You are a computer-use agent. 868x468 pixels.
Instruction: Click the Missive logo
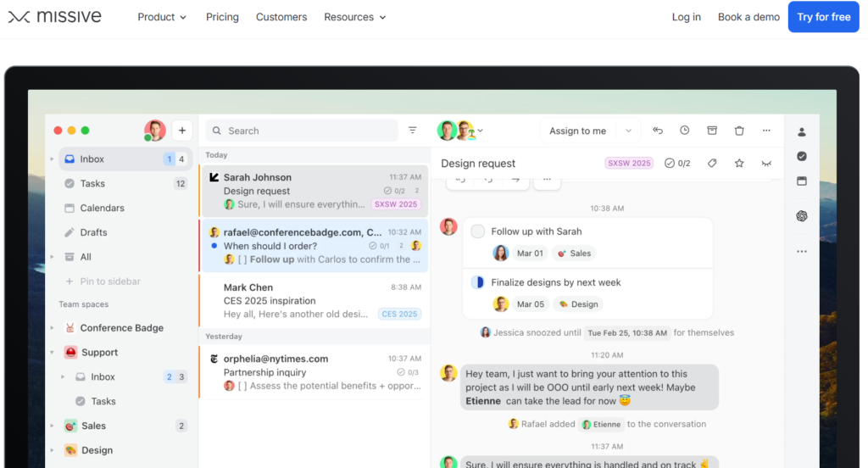coord(55,17)
